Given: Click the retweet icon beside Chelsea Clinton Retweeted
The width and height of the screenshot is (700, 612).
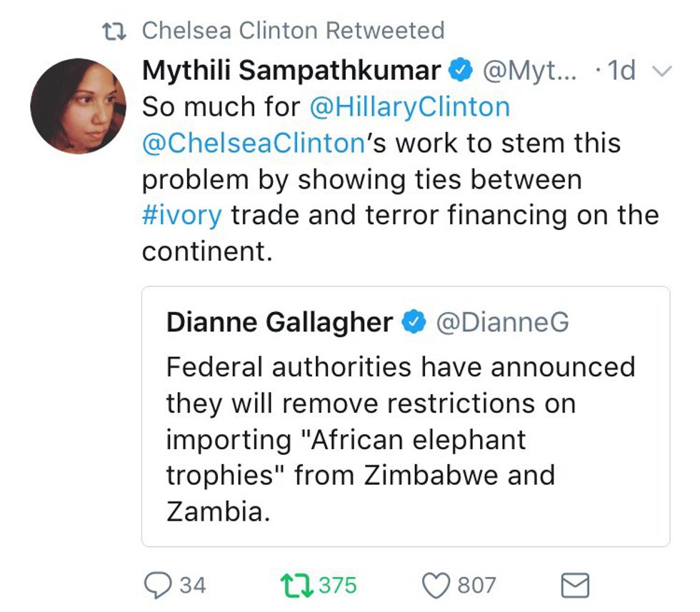Looking at the screenshot, I should click(x=114, y=31).
